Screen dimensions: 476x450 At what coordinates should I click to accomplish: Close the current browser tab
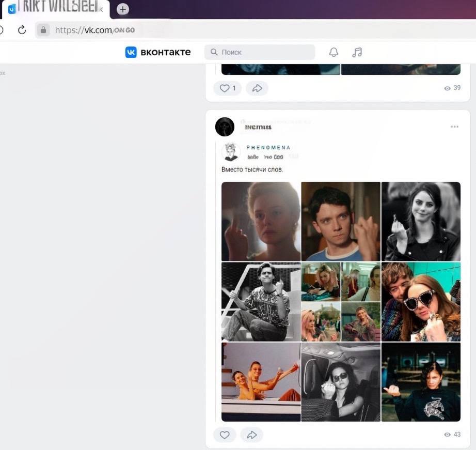pos(102,9)
